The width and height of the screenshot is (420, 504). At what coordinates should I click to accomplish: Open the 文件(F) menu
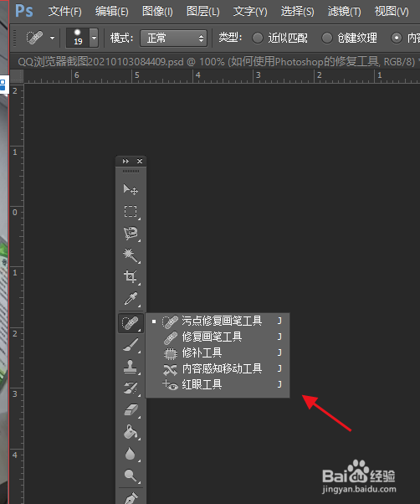pos(65,12)
